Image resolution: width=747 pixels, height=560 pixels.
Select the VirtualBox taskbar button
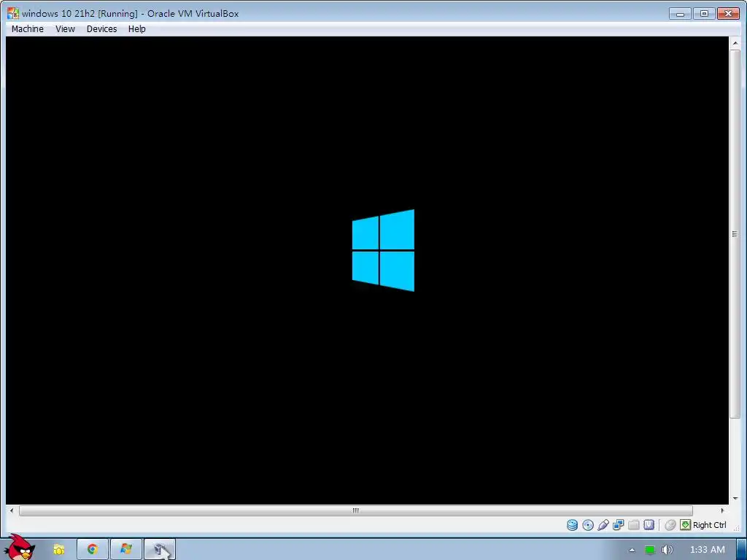[x=160, y=550]
